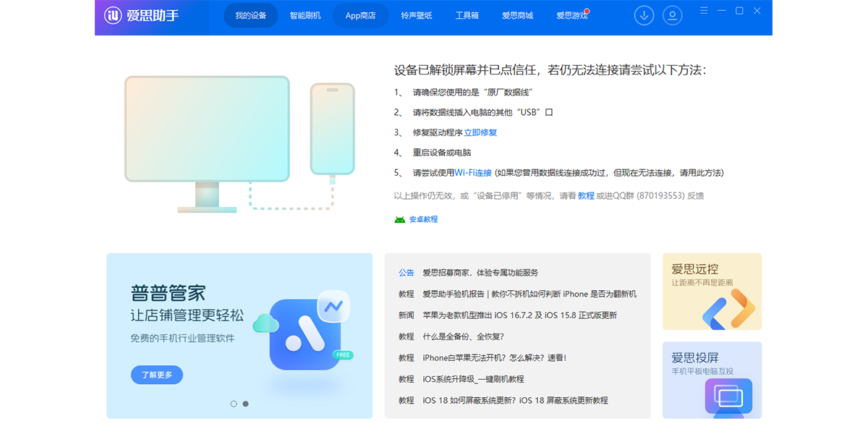Select the first banner carousel dot
This screenshot has width=868, height=434.
pyautogui.click(x=234, y=404)
